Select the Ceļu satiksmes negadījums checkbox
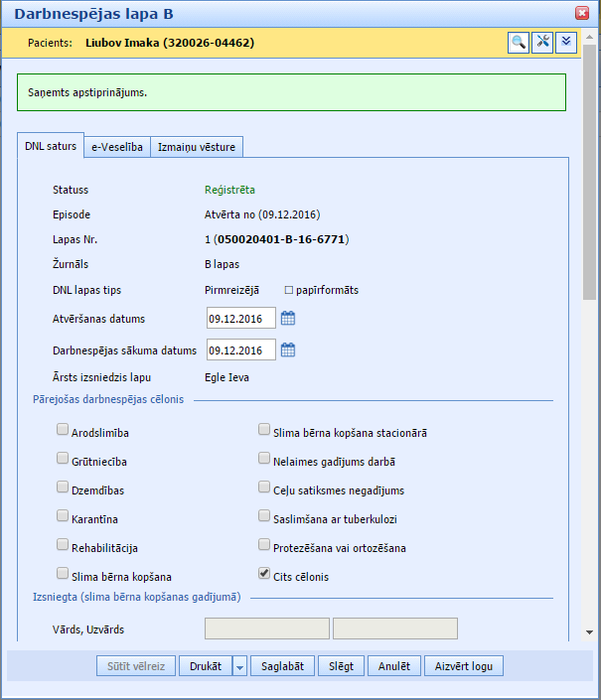Image resolution: width=601 pixels, height=700 pixels. tap(264, 489)
